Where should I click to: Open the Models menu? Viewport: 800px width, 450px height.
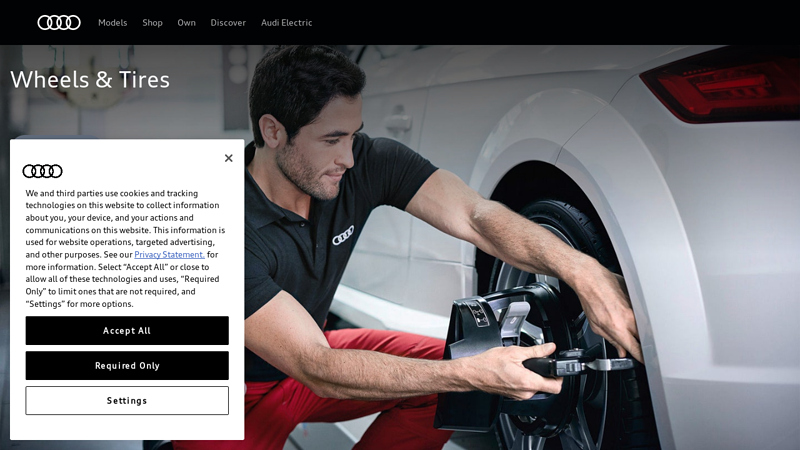[113, 22]
